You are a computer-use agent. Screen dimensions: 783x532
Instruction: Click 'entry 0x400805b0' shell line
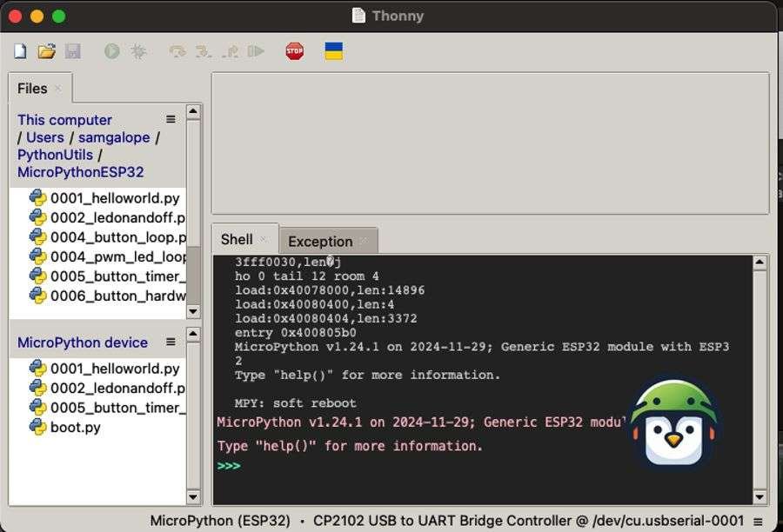295,332
